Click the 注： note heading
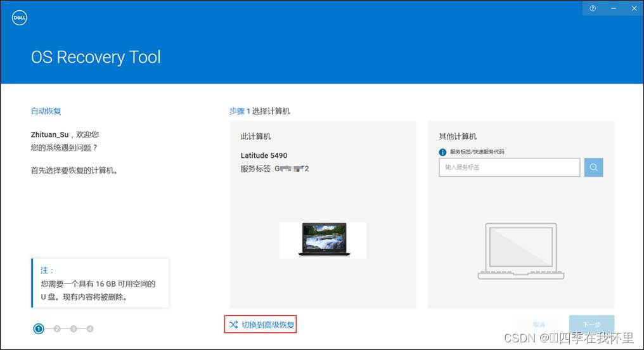Viewport: 644px width, 350px height. tap(47, 270)
